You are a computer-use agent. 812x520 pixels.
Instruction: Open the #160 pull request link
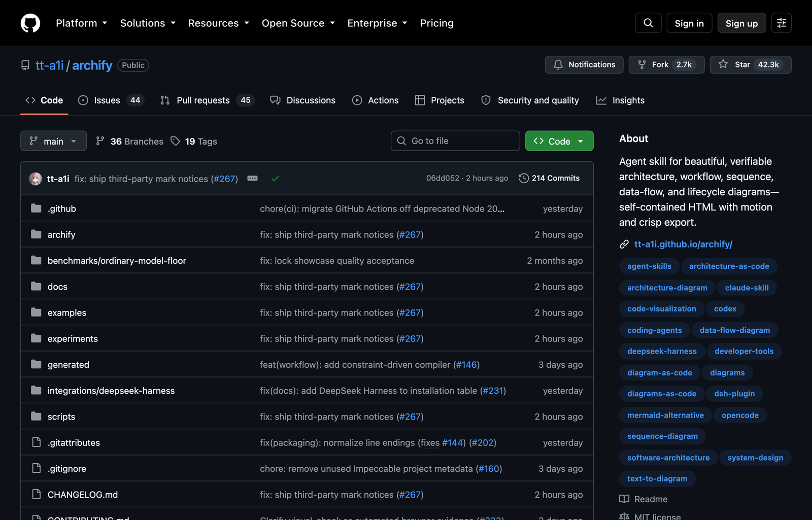click(x=489, y=468)
